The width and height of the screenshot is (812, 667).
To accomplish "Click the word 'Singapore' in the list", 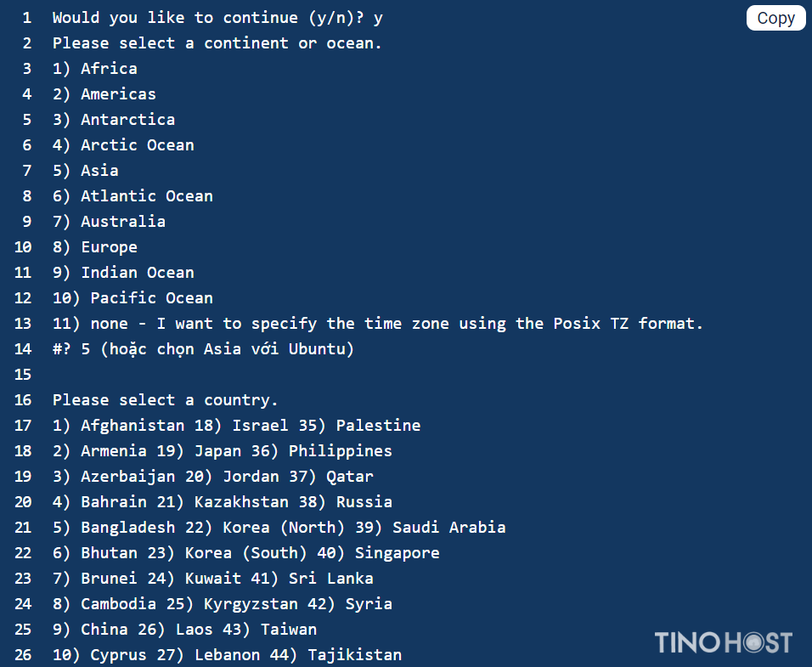I will click(x=398, y=553).
